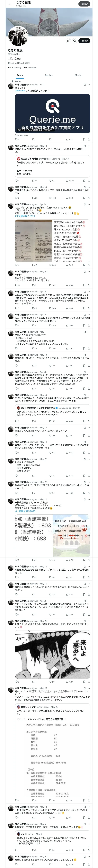This screenshot has height=868, width=98.
Task: Go back using the top-left arrow
Action: (x=9, y=4)
